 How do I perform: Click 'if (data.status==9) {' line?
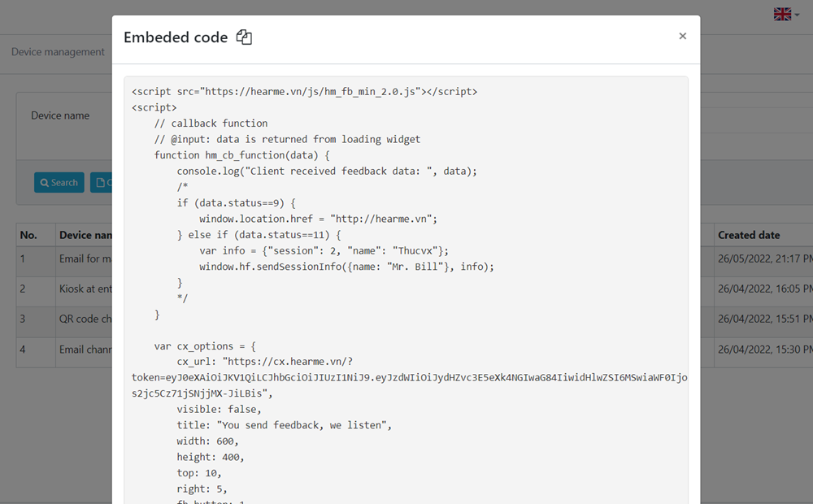[236, 202]
